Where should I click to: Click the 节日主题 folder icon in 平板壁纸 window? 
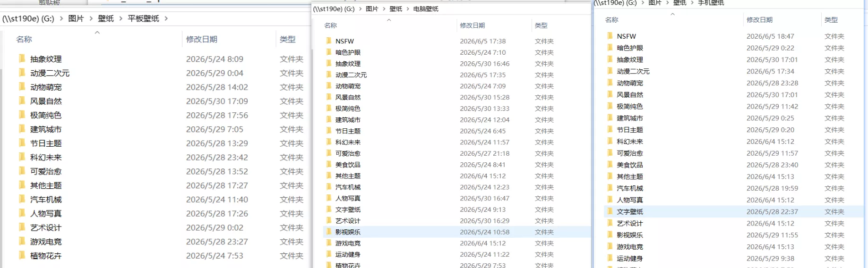click(22, 143)
